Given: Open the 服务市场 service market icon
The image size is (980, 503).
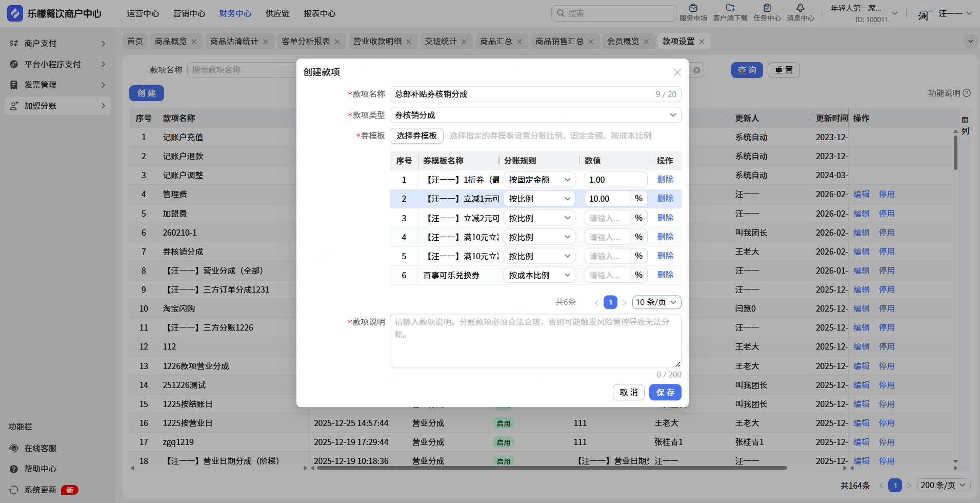Looking at the screenshot, I should click(x=693, y=8).
